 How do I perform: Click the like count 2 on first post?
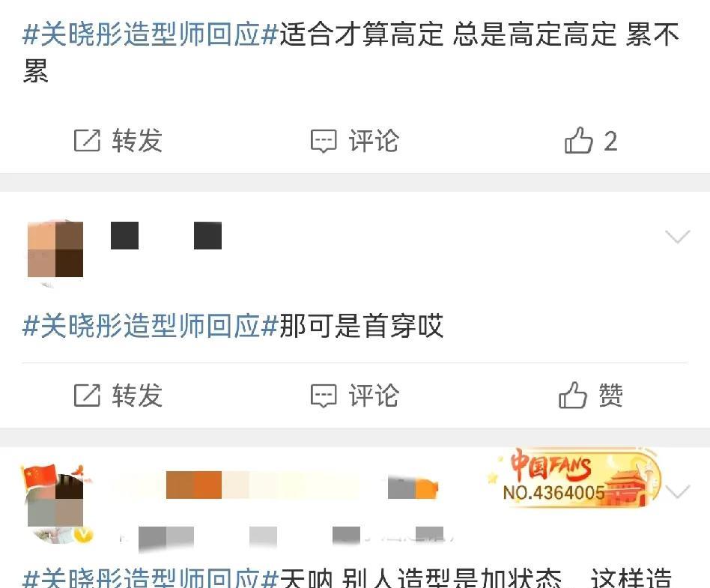pyautogui.click(x=611, y=141)
